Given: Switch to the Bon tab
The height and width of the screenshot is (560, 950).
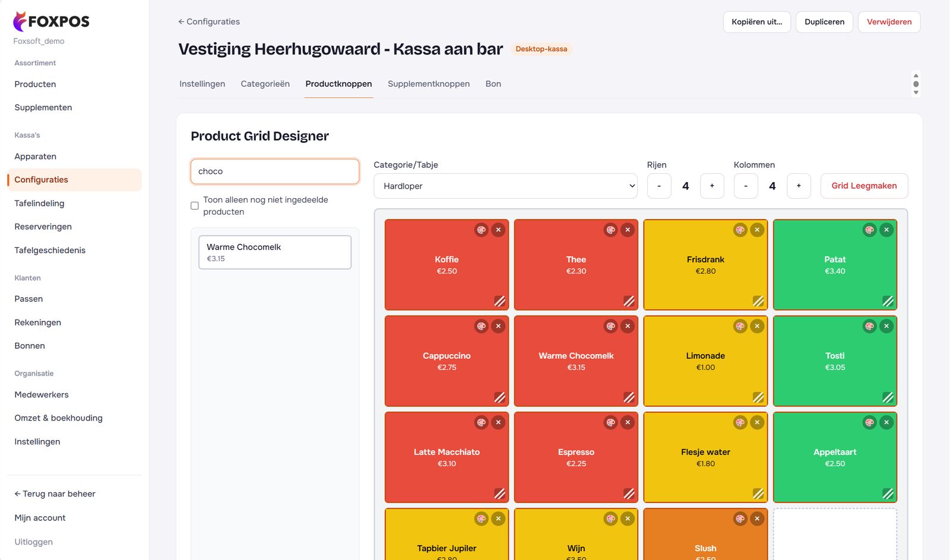Looking at the screenshot, I should coord(493,84).
